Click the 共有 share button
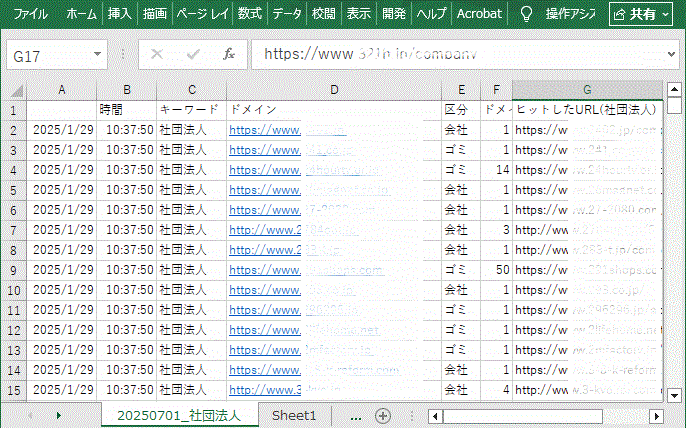The image size is (686, 428). click(641, 14)
